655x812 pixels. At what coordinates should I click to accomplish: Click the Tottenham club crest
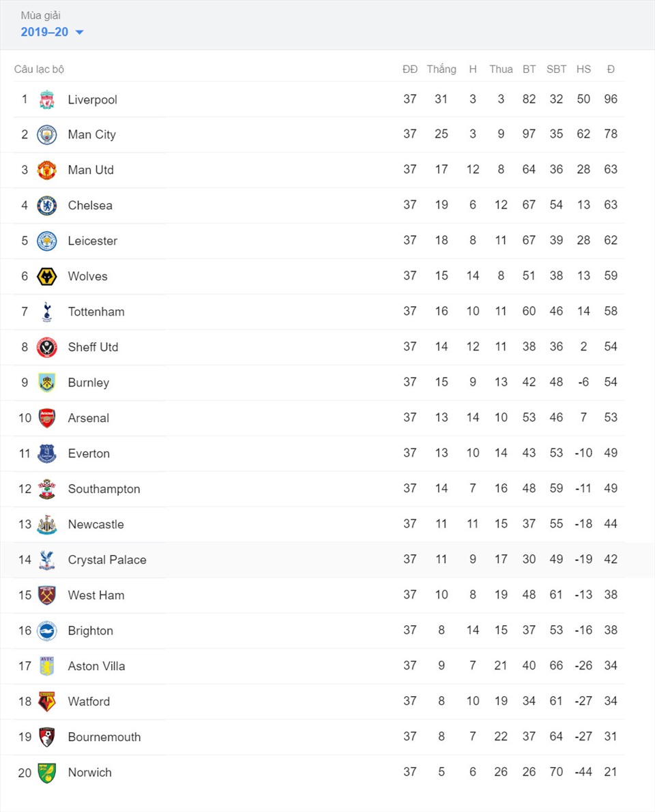coord(46,312)
